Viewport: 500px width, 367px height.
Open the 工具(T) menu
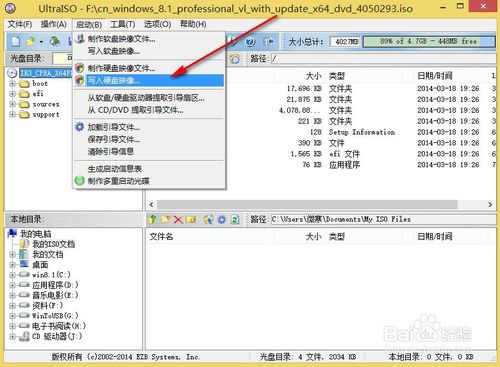point(123,24)
